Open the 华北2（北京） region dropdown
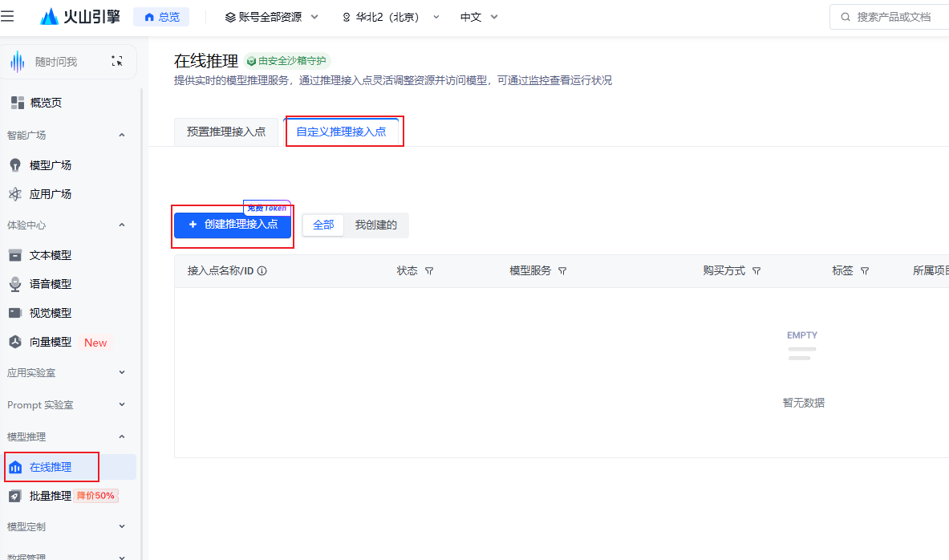Image resolution: width=949 pixels, height=560 pixels. [391, 17]
